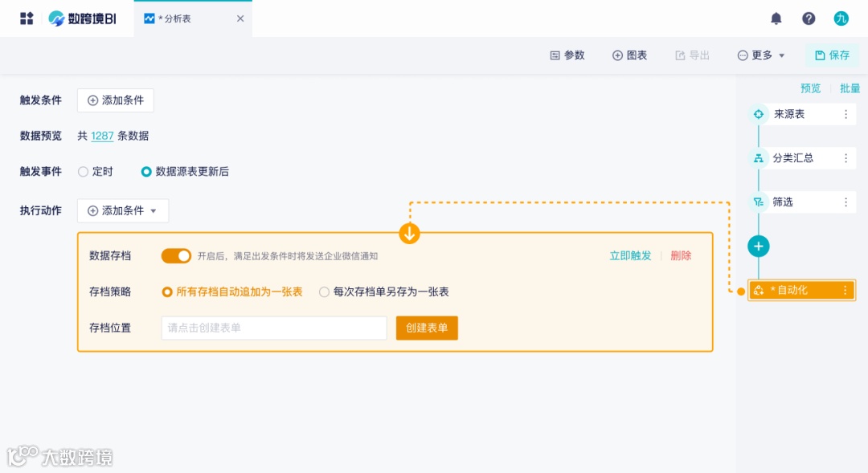
Task: Click the 分类汇总 summary node icon
Action: coord(758,157)
